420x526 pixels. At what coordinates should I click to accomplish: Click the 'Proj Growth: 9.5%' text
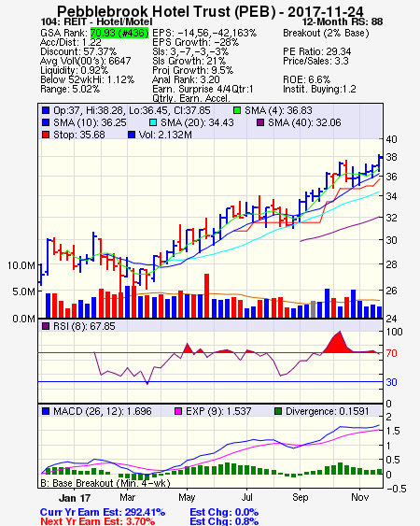pos(193,70)
